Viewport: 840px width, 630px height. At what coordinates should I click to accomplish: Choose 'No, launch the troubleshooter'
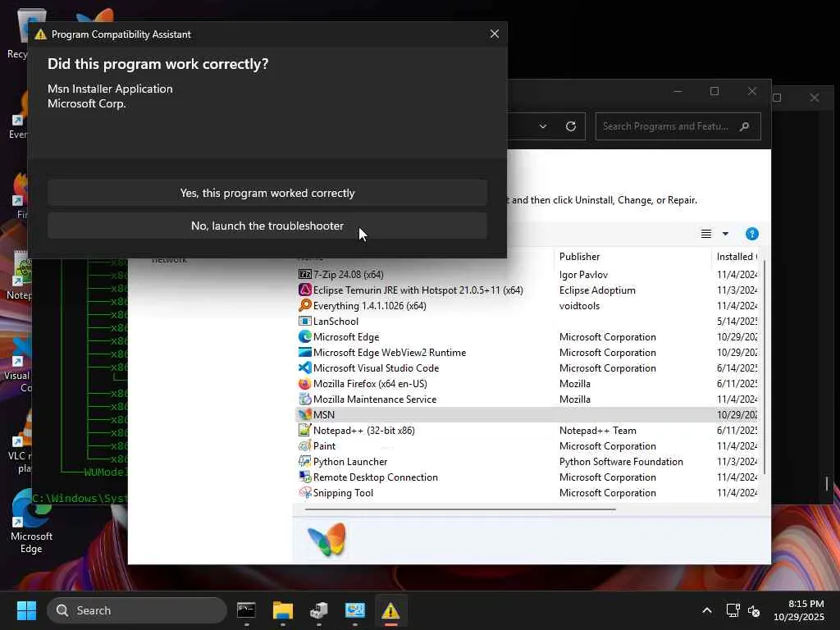coord(267,226)
